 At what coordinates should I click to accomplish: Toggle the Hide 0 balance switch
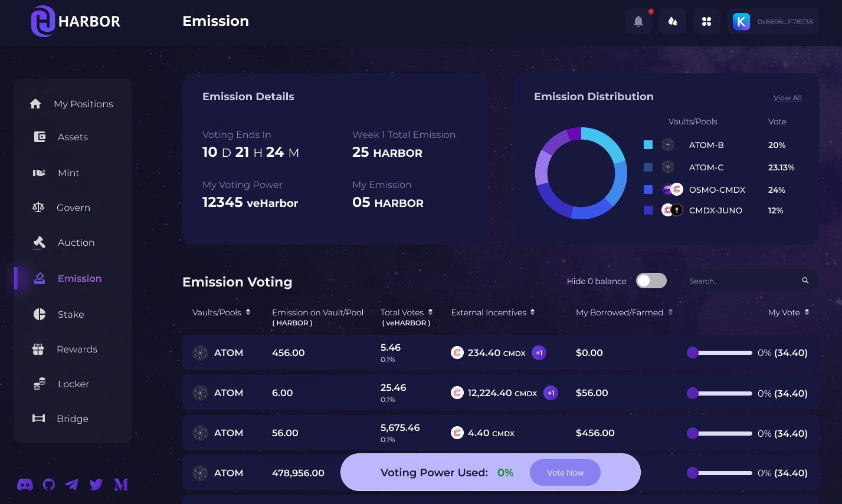pos(651,281)
